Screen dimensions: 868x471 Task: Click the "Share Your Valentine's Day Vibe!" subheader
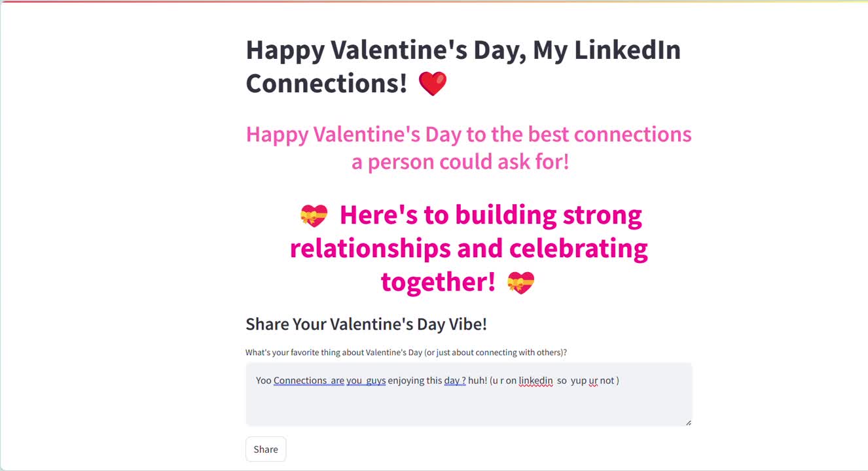pyautogui.click(x=366, y=324)
